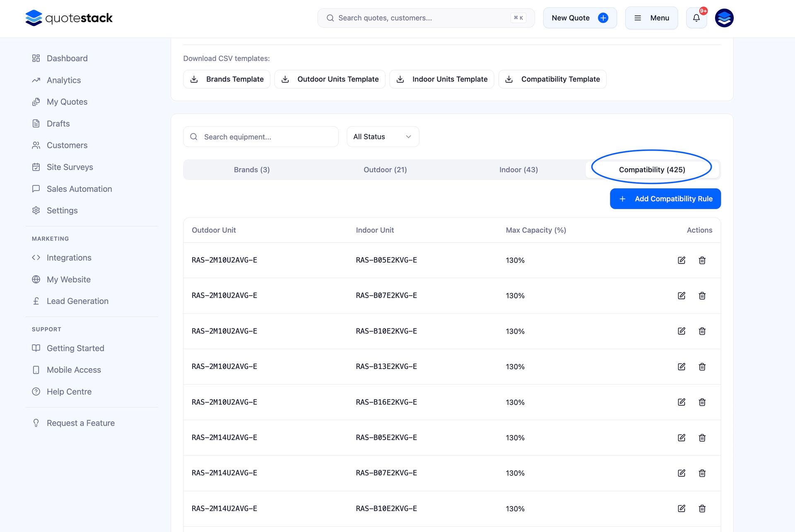This screenshot has height=532, width=795.
Task: Open the user profile avatar
Action: pyautogui.click(x=724, y=18)
